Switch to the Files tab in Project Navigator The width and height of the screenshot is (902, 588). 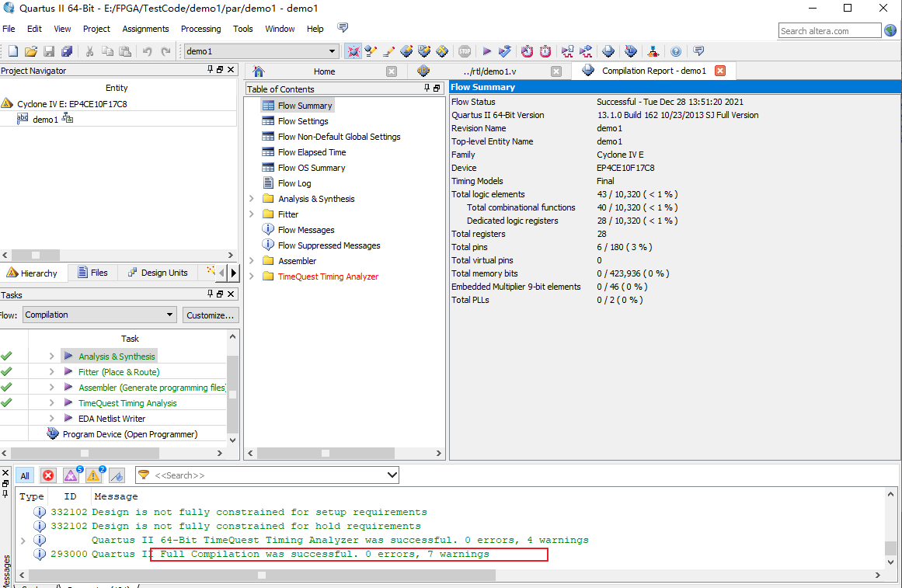pos(92,273)
